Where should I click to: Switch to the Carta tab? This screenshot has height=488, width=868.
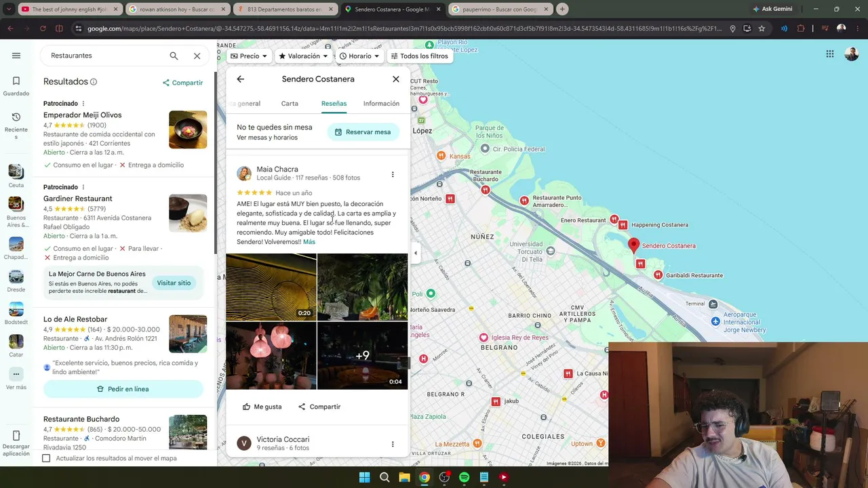[290, 104]
